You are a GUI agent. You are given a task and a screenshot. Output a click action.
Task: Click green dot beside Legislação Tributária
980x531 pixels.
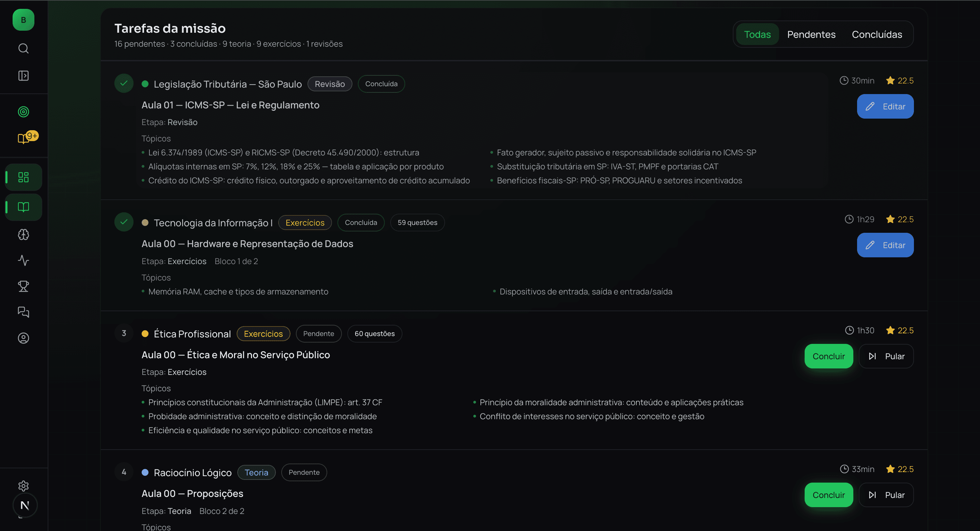(145, 84)
